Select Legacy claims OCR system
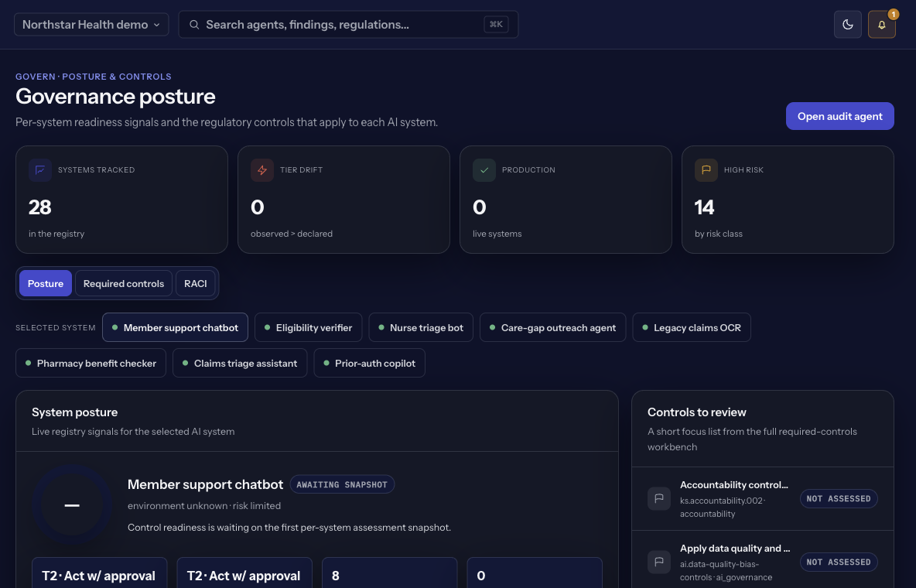The width and height of the screenshot is (916, 588). [692, 327]
